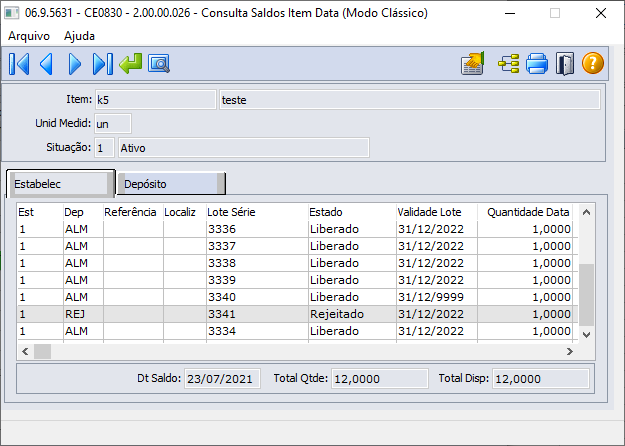Viewport: 625px width, 446px height.
Task: Click 'Liberado' cell in lot 3336 row
Action: tap(352, 229)
